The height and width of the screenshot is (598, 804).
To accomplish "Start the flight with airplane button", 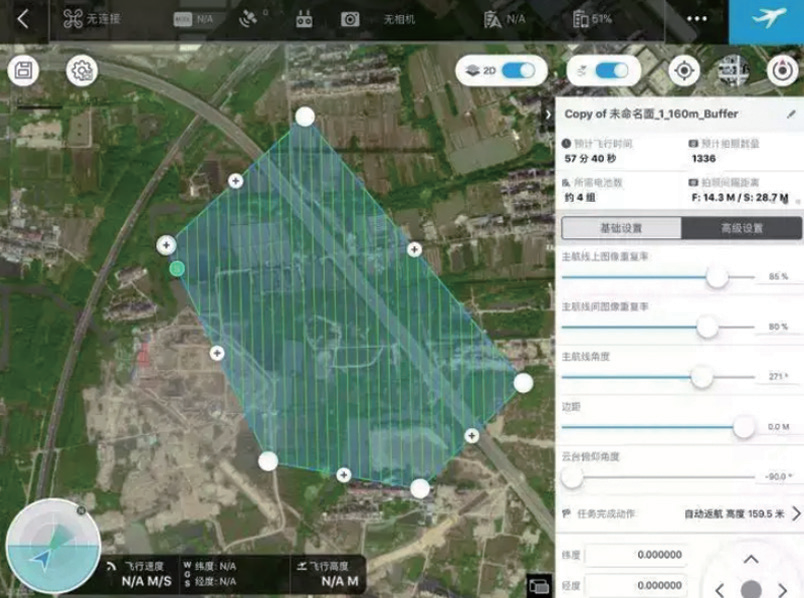I will coord(767,21).
